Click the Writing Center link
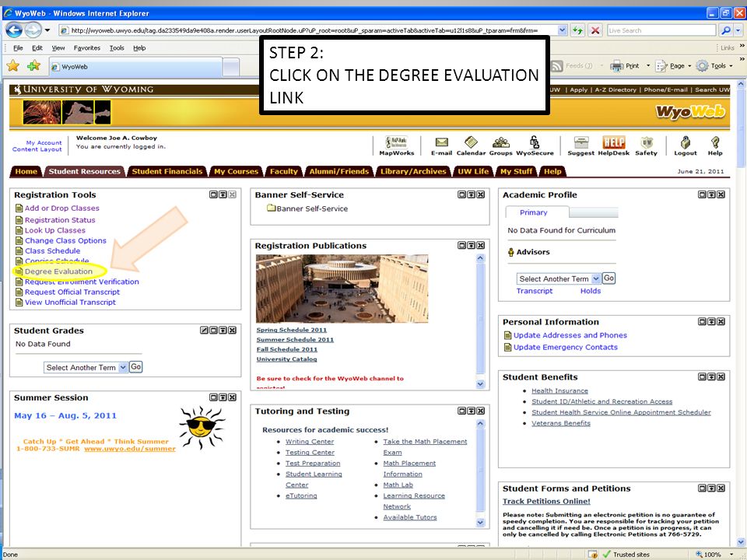The height and width of the screenshot is (560, 747). click(310, 442)
